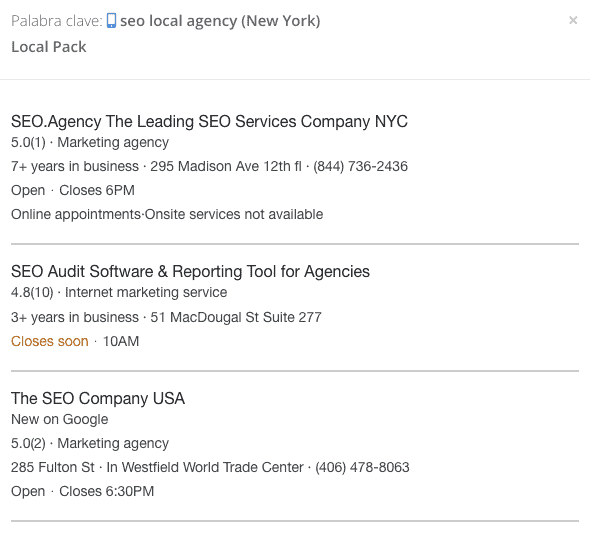The height and width of the screenshot is (537, 590).
Task: Select the 295 Madison Ave 12th fl address
Action: click(x=226, y=166)
